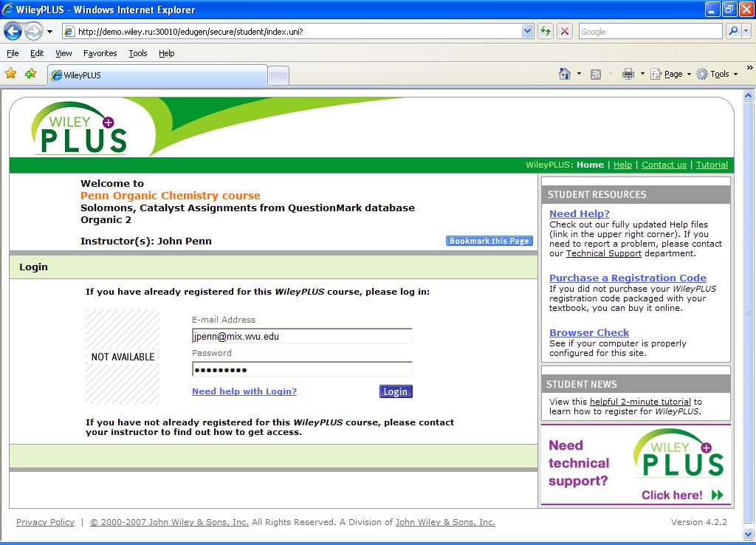The height and width of the screenshot is (545, 756).
Task: Click the Penn Organic Chemistry course title
Action: tap(171, 196)
